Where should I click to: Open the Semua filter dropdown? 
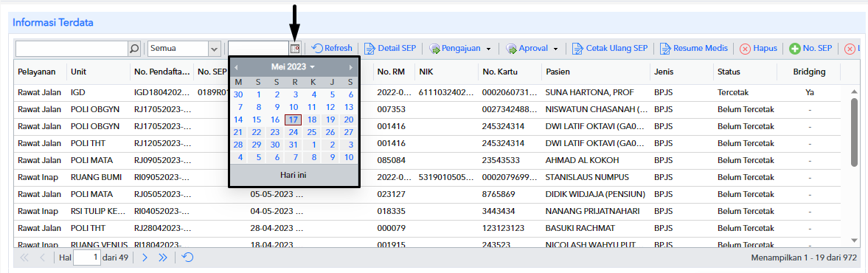coord(215,49)
